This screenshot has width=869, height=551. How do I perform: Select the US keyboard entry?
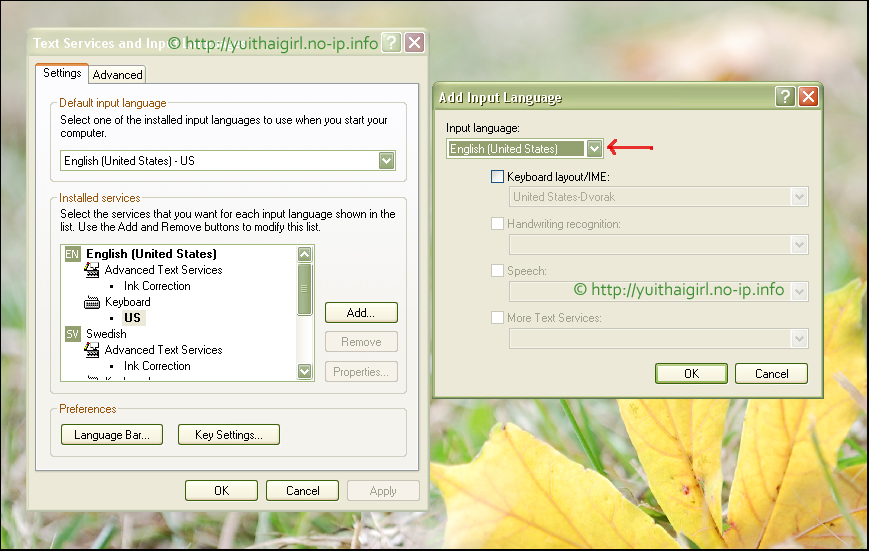point(132,318)
